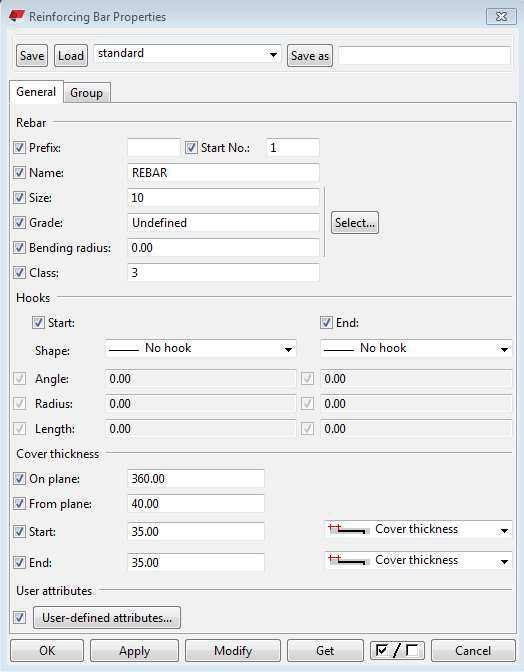The height and width of the screenshot is (672, 524).
Task: Expand the Start hook shape dropdown
Action: (288, 350)
